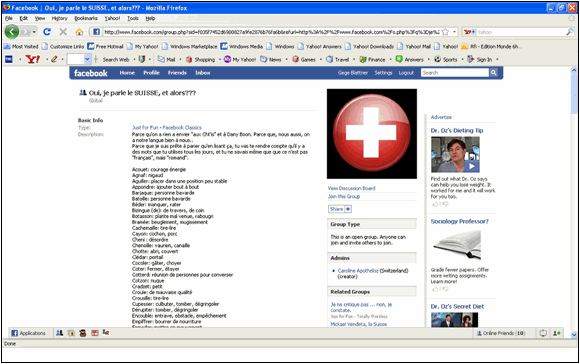Open View Discussion Board link
Image resolution: width=580 pixels, height=364 pixels.
click(x=351, y=188)
